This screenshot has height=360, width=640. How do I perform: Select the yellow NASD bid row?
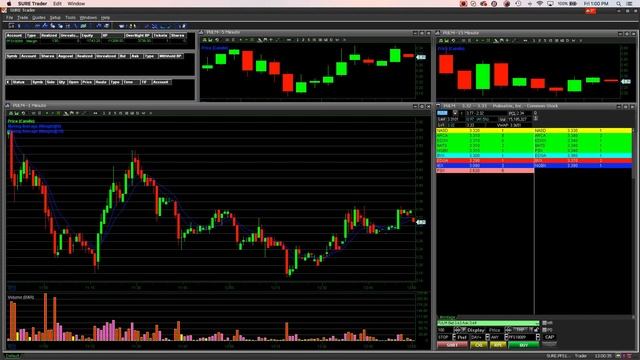[485, 131]
